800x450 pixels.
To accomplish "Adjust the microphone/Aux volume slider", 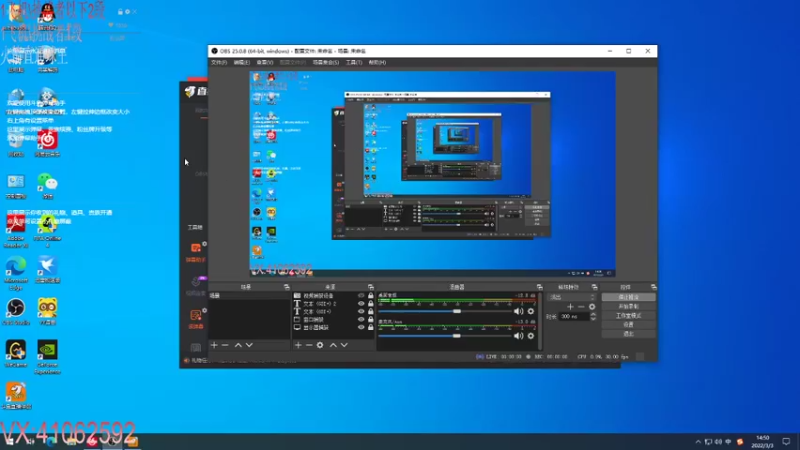I will pos(457,336).
